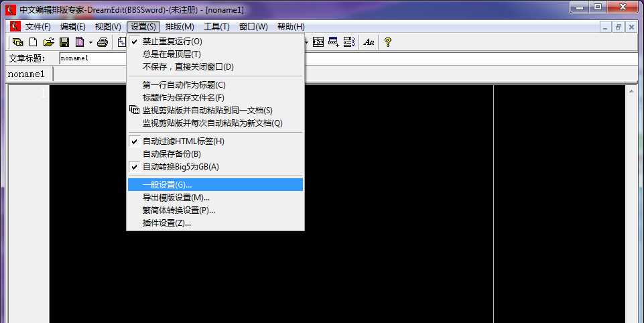Click the printer icon in toolbar

coord(103,42)
